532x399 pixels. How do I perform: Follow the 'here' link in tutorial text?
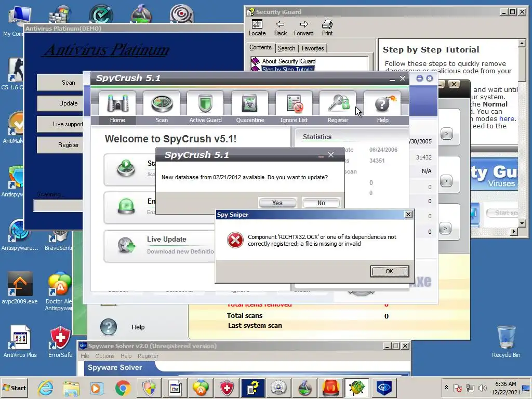click(507, 119)
